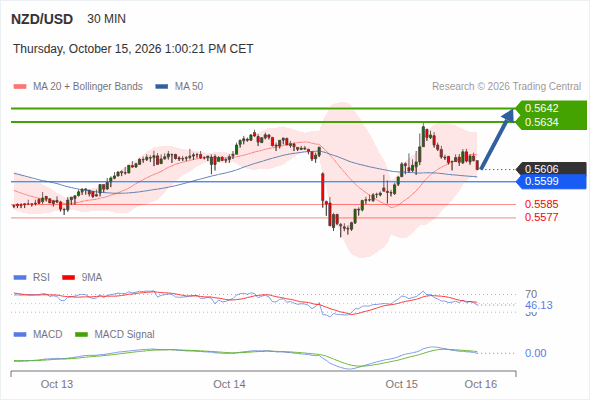The image size is (590, 400).
Task: Click the red 0.5585 support value
Action: [x=541, y=204]
